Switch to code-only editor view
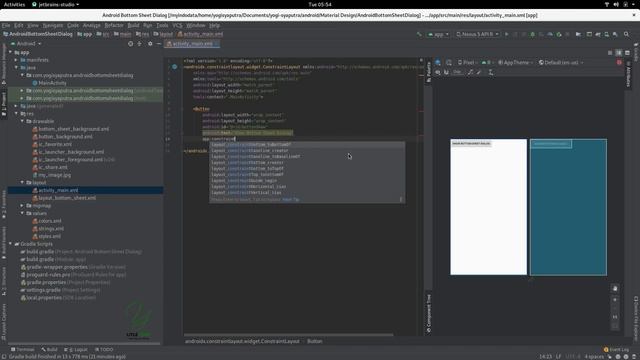640x360 pixels. (610, 53)
